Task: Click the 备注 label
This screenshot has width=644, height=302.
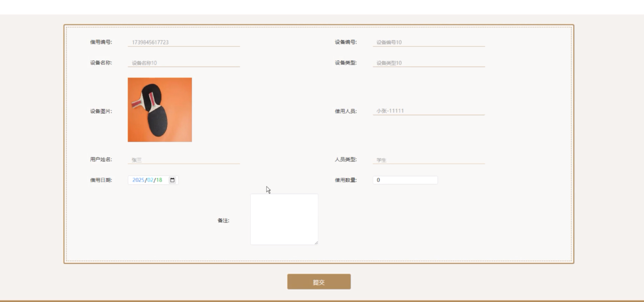Action: click(223, 220)
